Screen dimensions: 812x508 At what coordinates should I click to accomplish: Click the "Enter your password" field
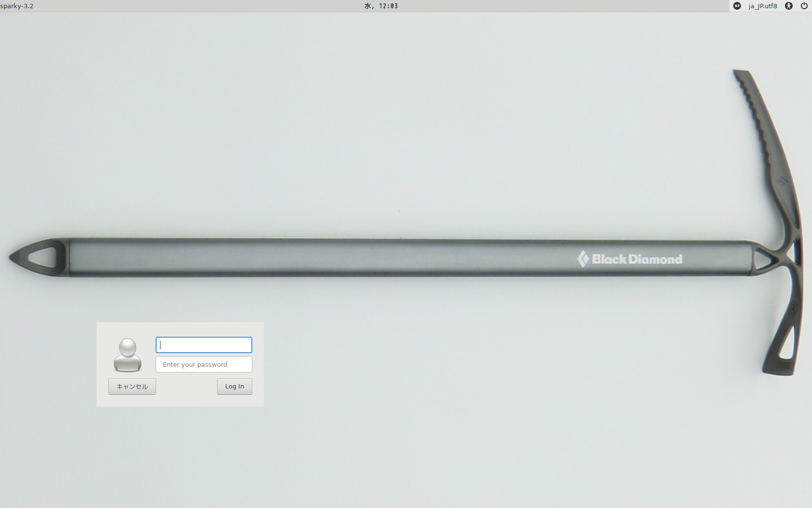point(204,364)
